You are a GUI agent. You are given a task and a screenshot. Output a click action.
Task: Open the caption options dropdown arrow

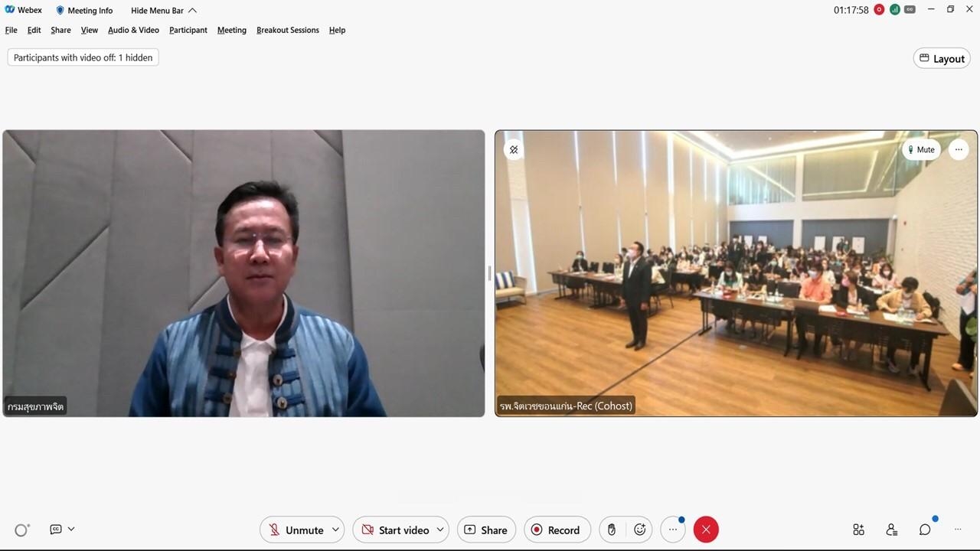(71, 529)
